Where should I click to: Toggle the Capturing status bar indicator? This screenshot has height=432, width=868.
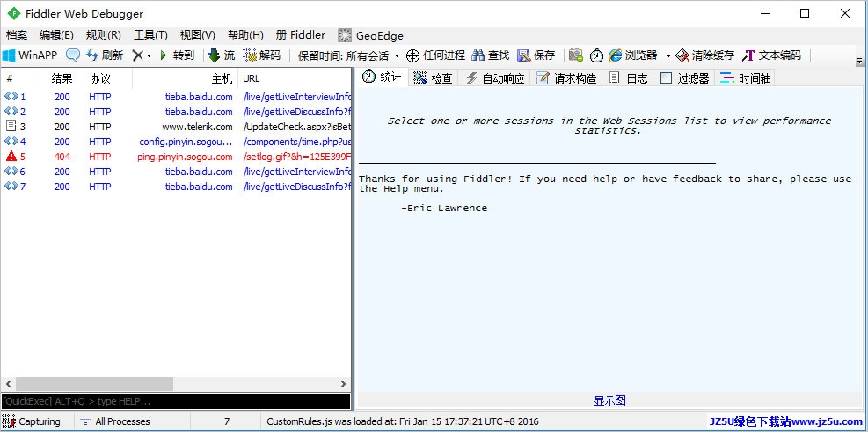[31, 421]
